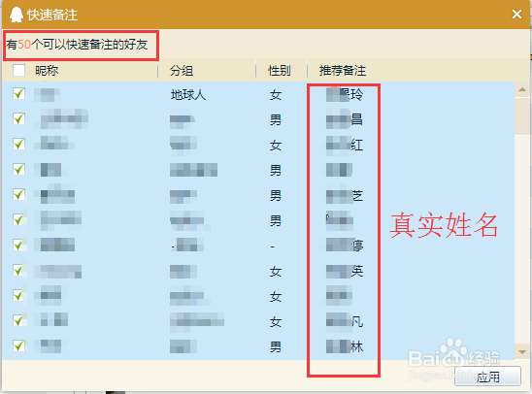Click the 有50个可以快速备注的好友 summary text
The image size is (532, 394).
click(77, 45)
